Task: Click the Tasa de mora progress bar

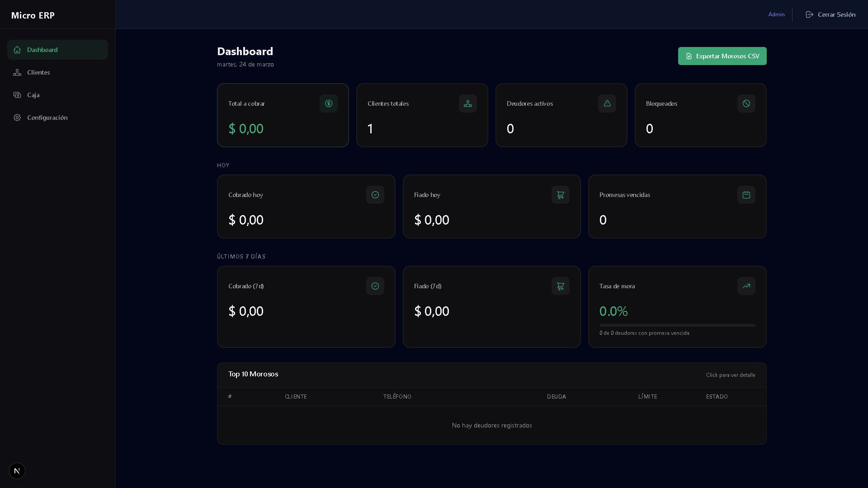Action: point(677,325)
